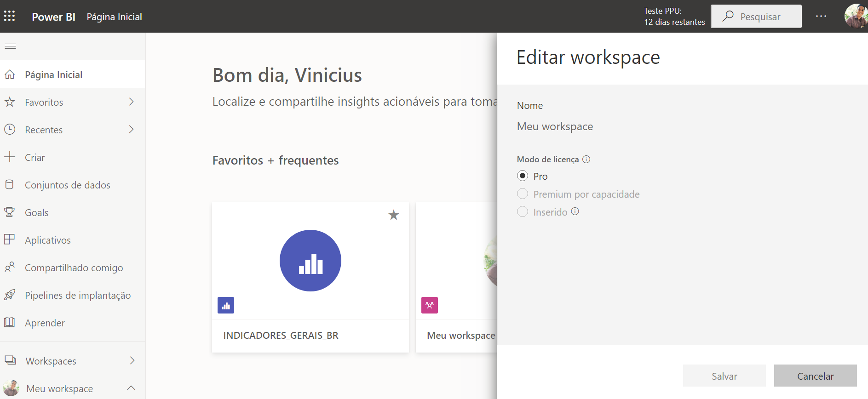Open the Meu workspace card
868x399 pixels.
pyautogui.click(x=456, y=278)
